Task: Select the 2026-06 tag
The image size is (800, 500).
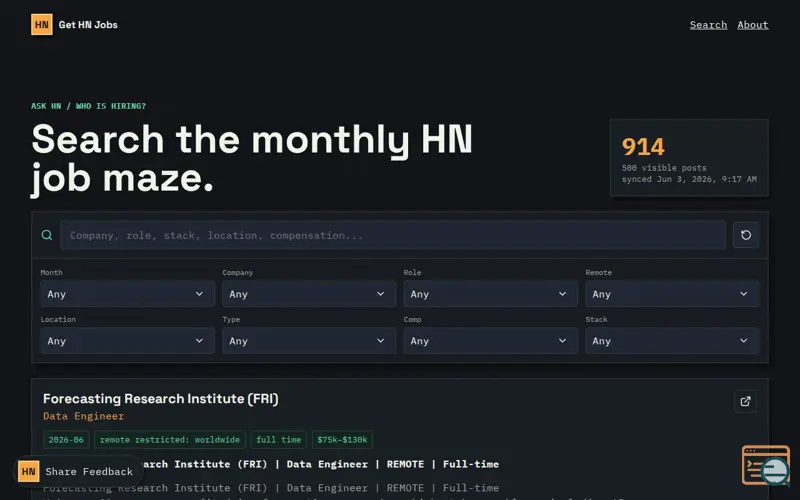Action: tap(66, 440)
